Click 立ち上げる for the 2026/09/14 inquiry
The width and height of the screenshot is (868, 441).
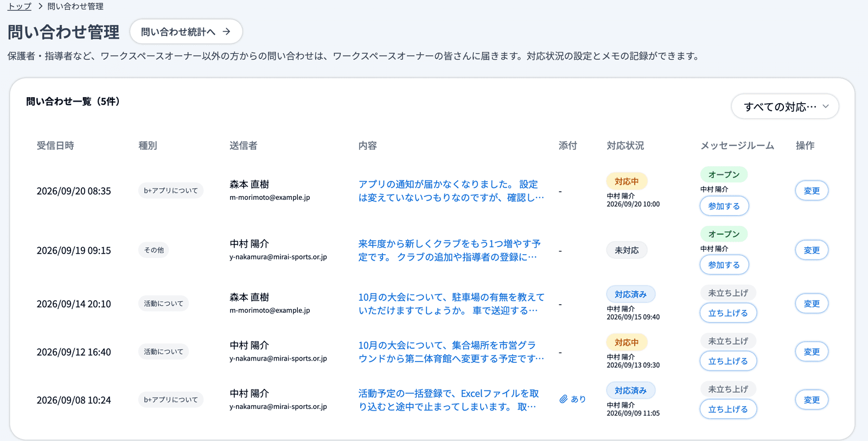(728, 313)
